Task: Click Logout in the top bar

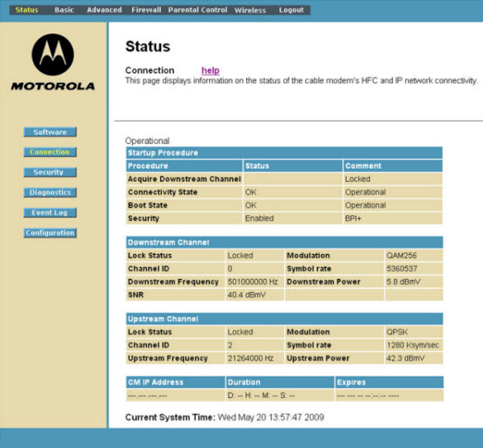Action: click(x=291, y=10)
